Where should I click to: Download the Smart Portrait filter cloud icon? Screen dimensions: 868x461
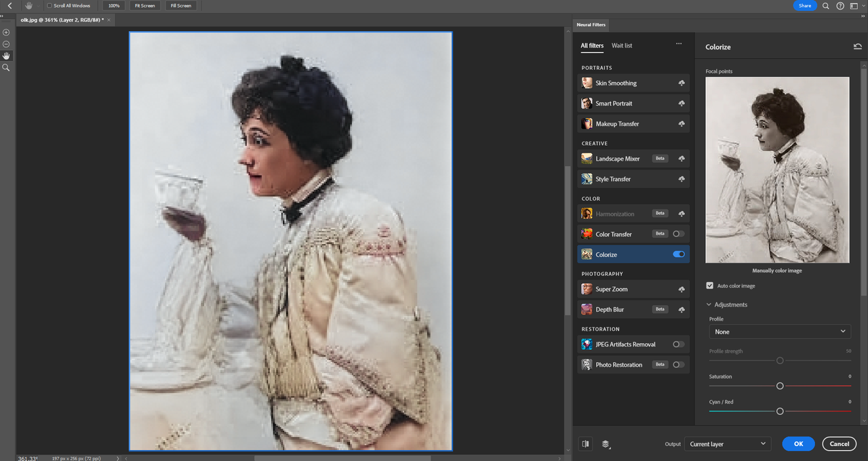[x=681, y=103]
